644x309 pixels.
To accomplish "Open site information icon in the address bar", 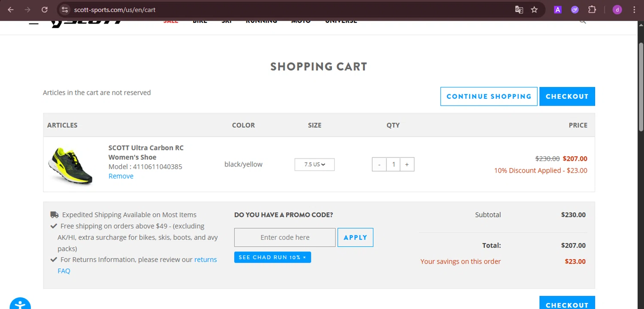I will [x=65, y=9].
